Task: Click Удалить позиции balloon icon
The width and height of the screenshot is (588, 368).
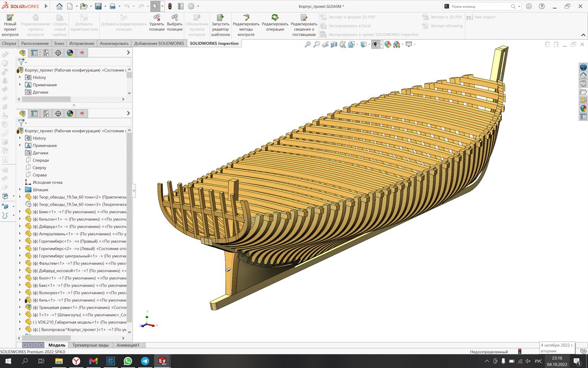Action: click(157, 18)
